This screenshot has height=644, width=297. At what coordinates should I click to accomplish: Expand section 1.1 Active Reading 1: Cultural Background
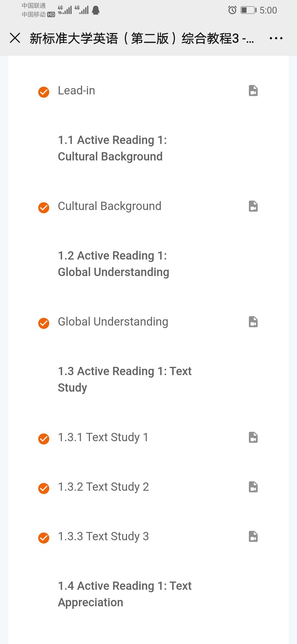click(x=112, y=148)
